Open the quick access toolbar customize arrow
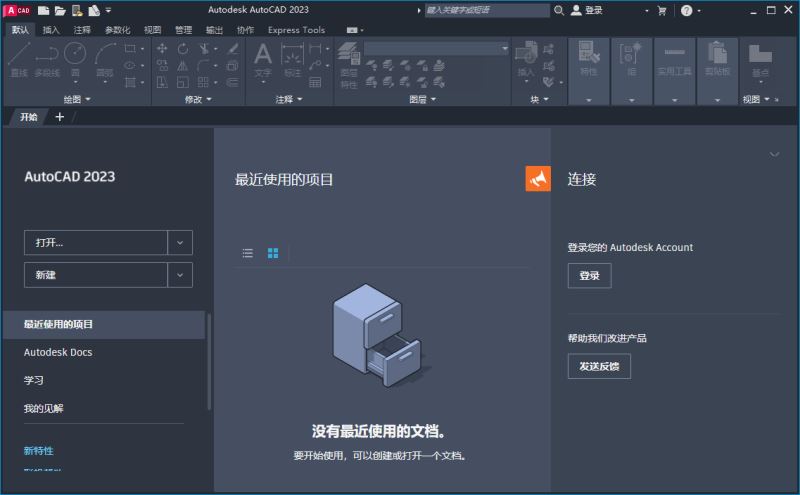Image resolution: width=800 pixels, height=495 pixels. tap(108, 10)
